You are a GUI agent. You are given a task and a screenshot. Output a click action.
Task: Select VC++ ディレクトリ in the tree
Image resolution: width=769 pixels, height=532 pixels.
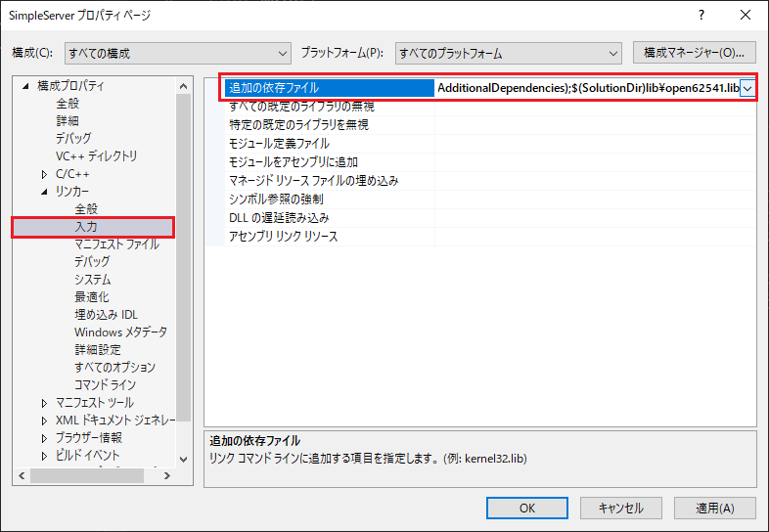tap(96, 156)
